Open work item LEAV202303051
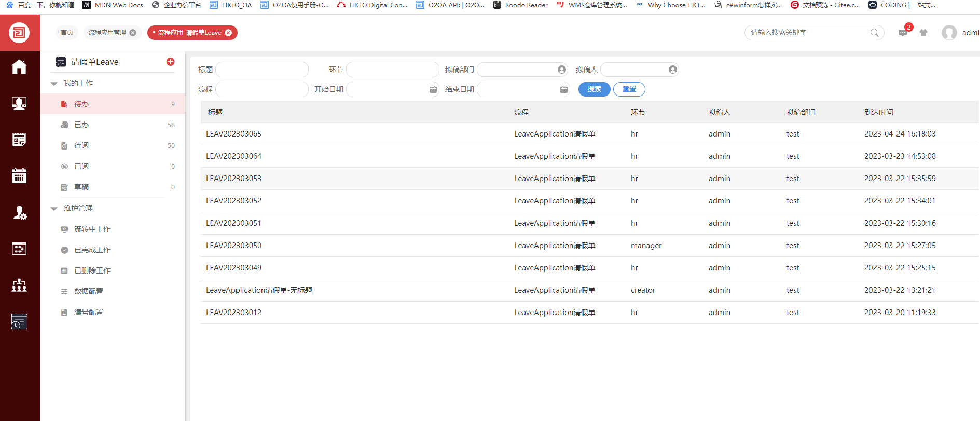Screen dimensions: 980x421 pyautogui.click(x=590, y=223)
